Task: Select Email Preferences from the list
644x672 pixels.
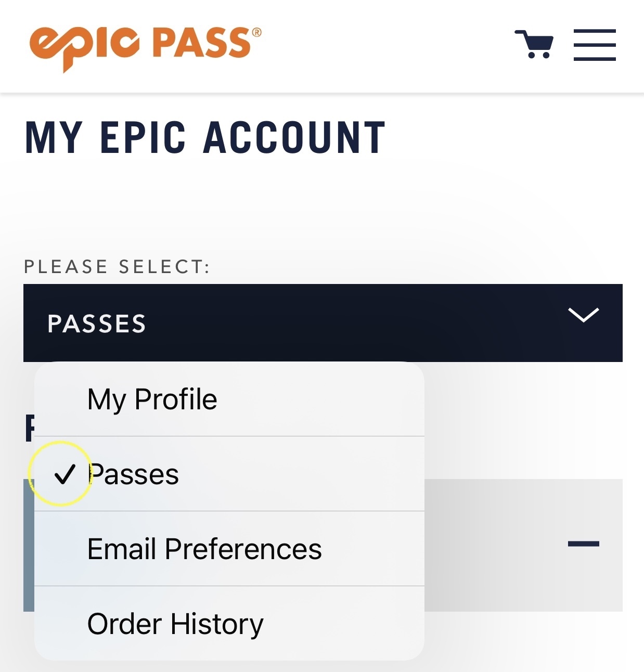Action: pos(204,549)
